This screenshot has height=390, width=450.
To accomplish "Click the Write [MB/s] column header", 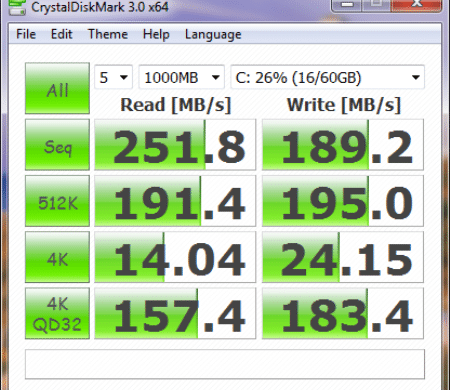I will tap(344, 105).
